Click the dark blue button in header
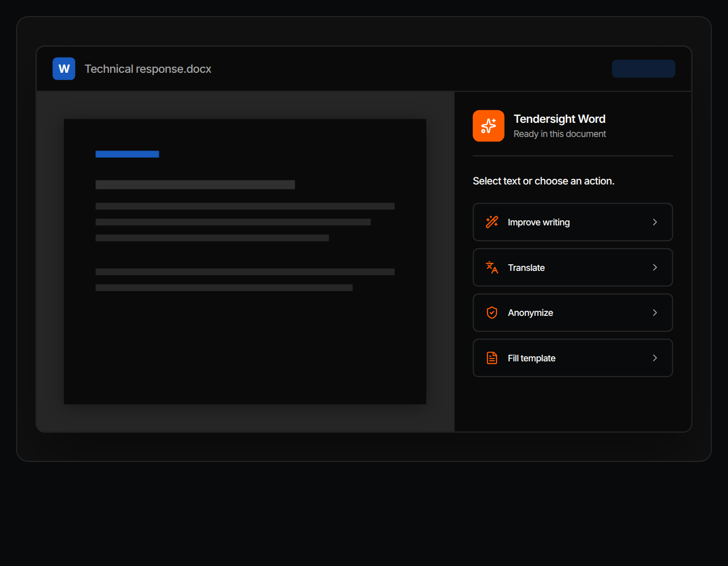The height and width of the screenshot is (566, 728). [644, 69]
